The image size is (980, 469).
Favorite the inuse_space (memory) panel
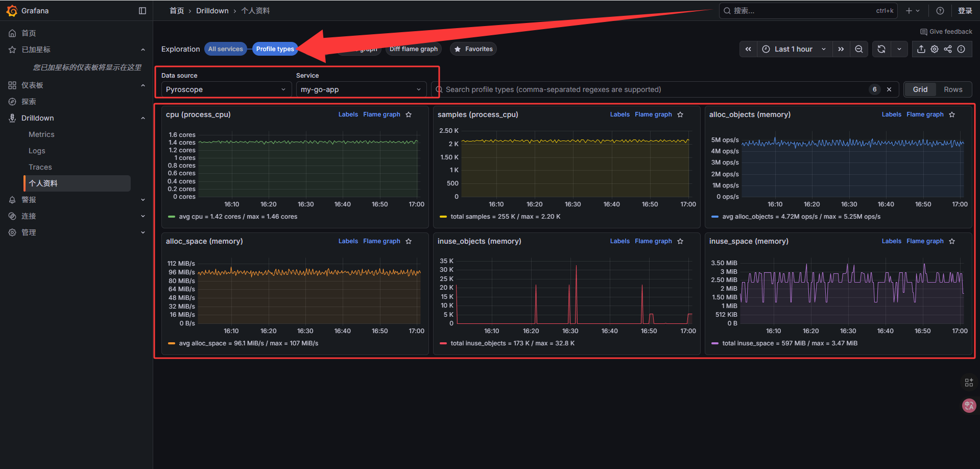952,241
